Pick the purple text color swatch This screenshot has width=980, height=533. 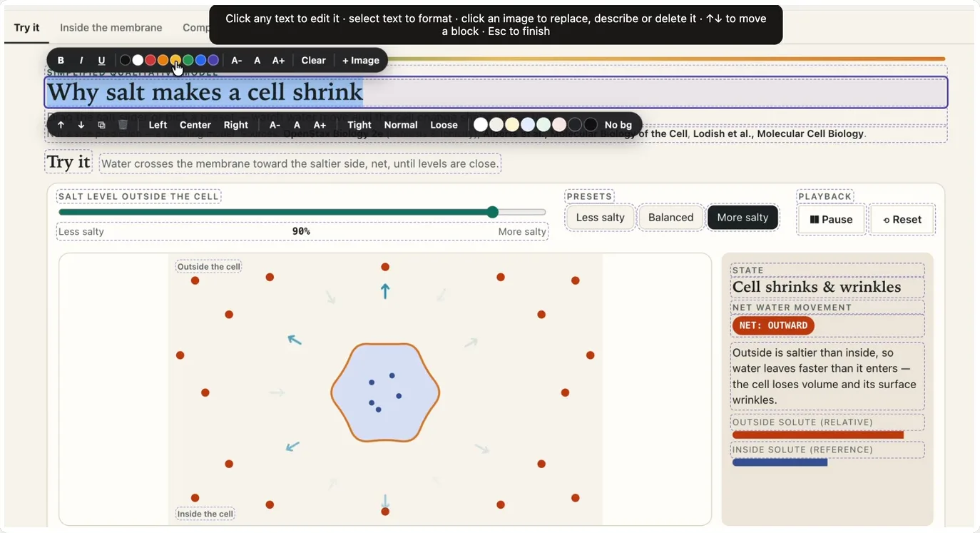[x=213, y=61]
